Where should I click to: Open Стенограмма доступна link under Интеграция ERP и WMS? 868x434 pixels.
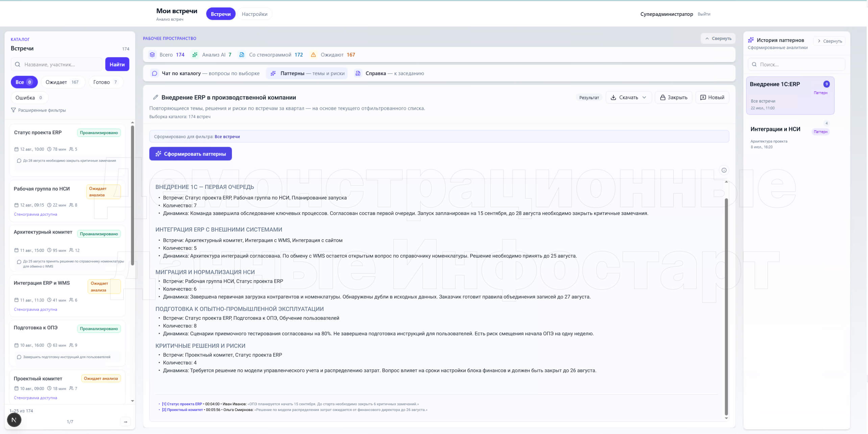point(35,309)
